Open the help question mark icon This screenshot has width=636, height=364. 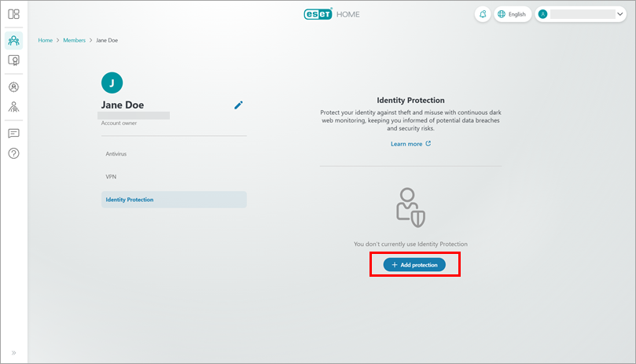[13, 153]
